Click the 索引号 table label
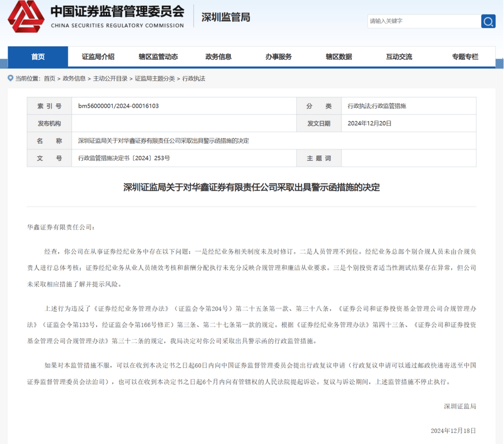Screen dimensions: 504x444 point(49,106)
